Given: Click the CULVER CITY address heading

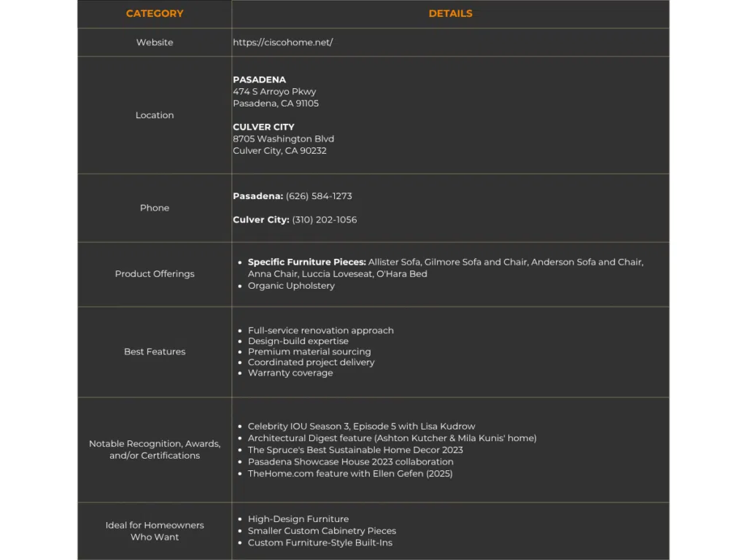Looking at the screenshot, I should pos(263,126).
